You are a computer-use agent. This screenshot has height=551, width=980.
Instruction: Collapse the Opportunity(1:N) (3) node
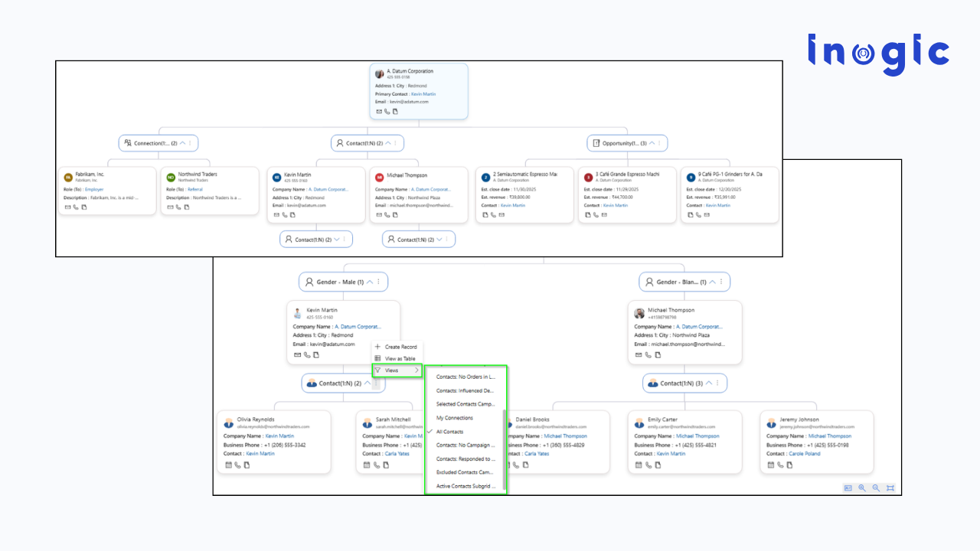point(652,142)
